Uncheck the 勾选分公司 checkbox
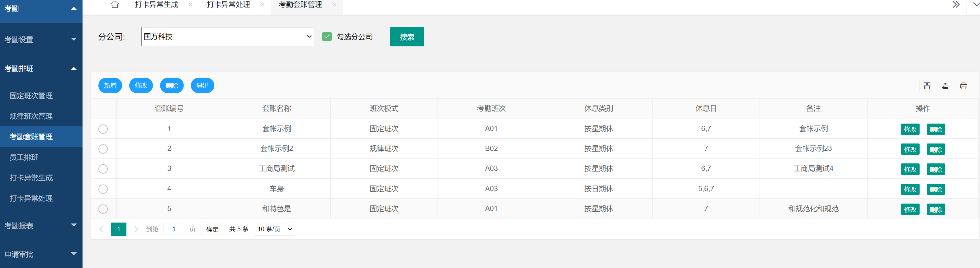This screenshot has width=980, height=268. [327, 36]
